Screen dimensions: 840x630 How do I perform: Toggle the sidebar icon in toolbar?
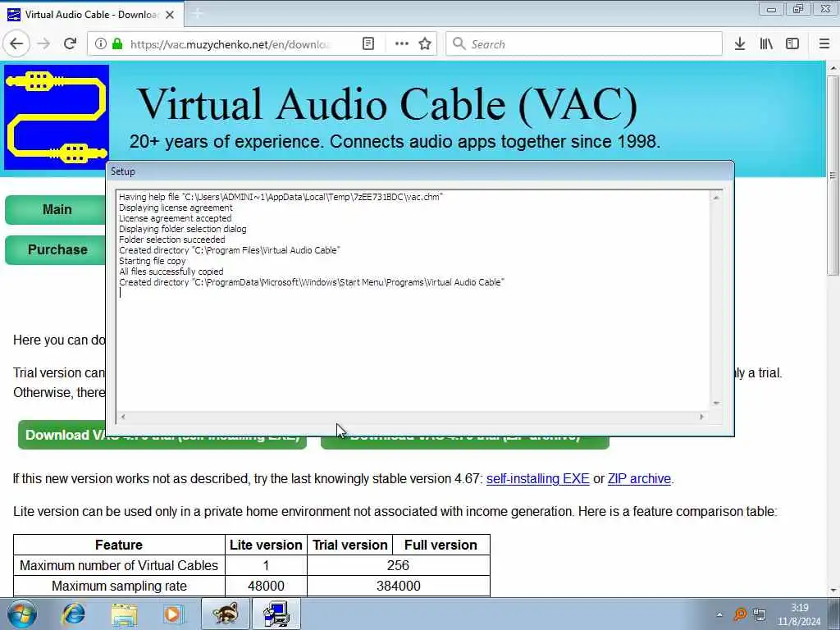[x=792, y=44]
